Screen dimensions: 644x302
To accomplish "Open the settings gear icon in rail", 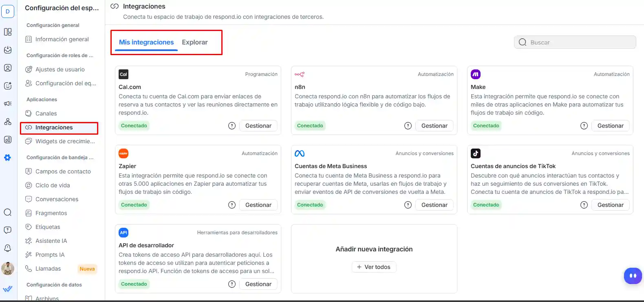I will point(8,158).
